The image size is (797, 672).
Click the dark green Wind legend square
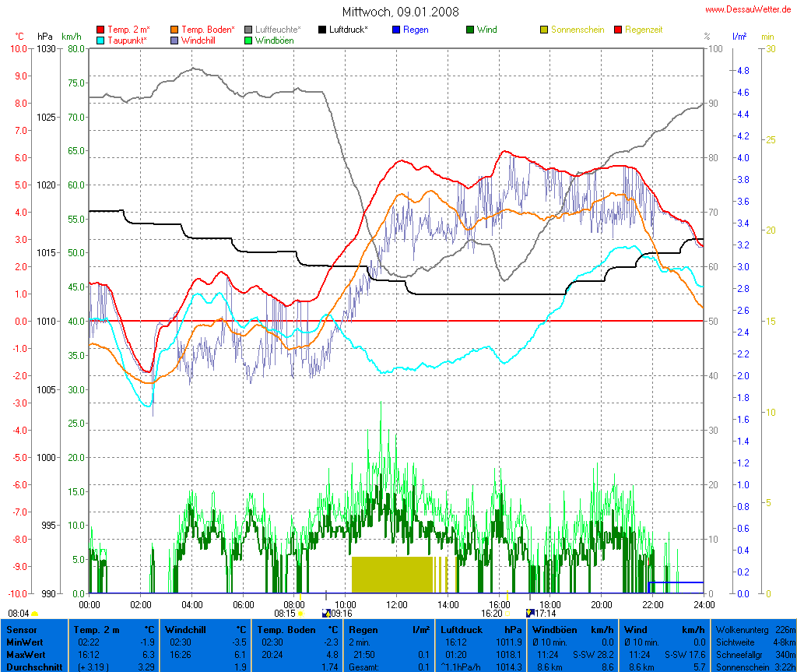tap(470, 30)
